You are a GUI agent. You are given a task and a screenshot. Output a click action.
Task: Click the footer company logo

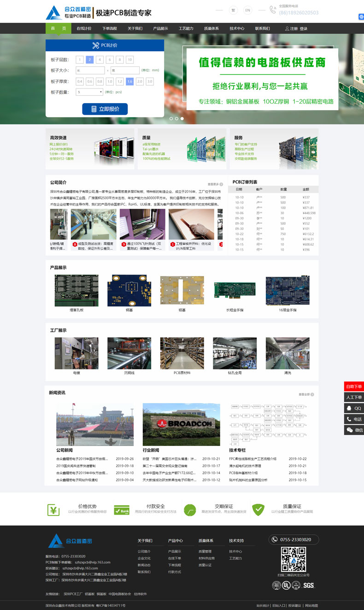(x=70, y=541)
